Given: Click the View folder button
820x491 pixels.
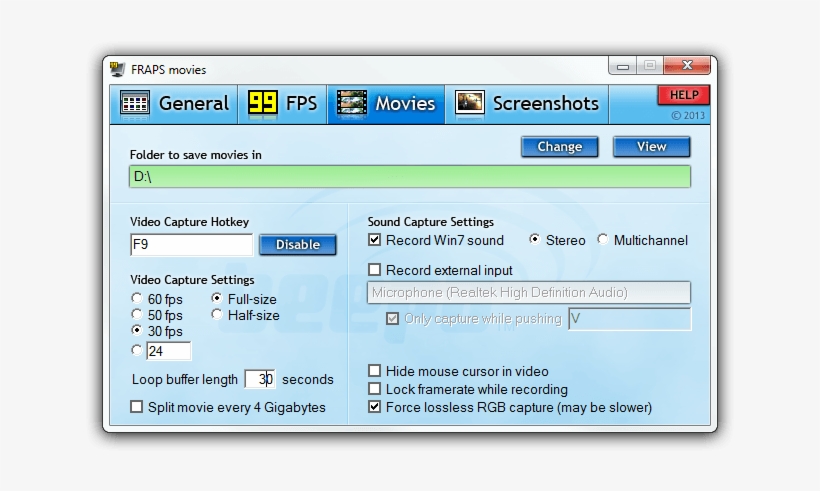Looking at the screenshot, I should click(651, 147).
